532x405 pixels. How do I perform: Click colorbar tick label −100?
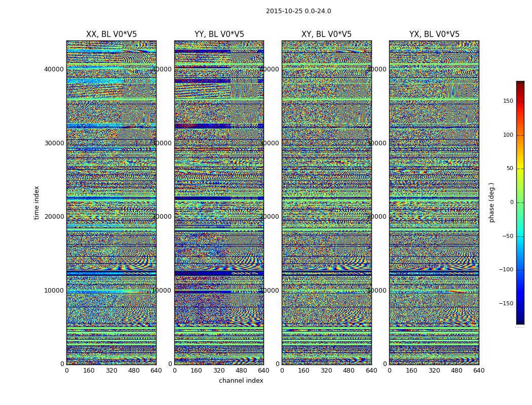[506, 269]
